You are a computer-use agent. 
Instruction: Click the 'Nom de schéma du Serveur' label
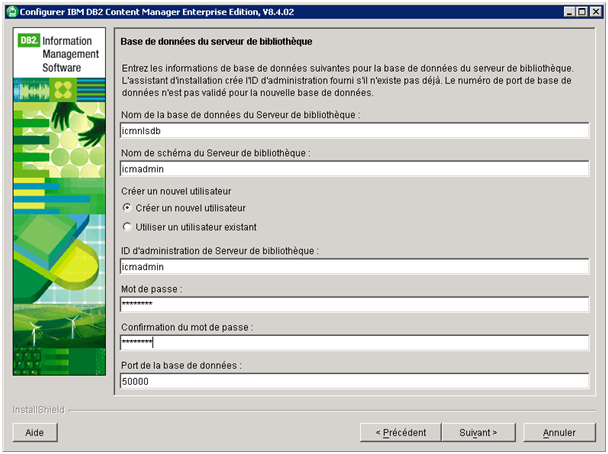point(216,153)
